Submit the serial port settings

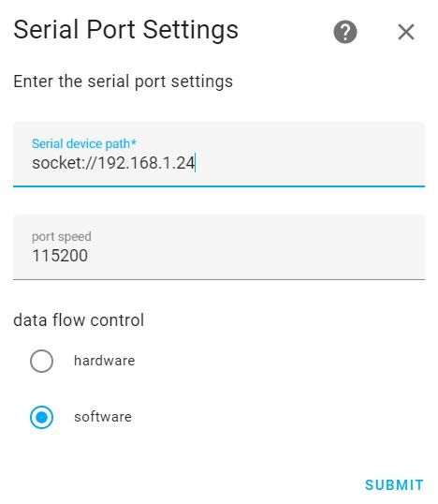[394, 484]
